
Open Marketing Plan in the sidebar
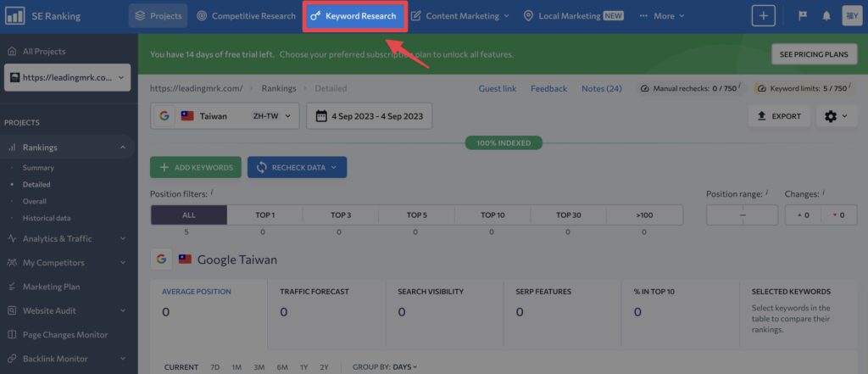[51, 287]
